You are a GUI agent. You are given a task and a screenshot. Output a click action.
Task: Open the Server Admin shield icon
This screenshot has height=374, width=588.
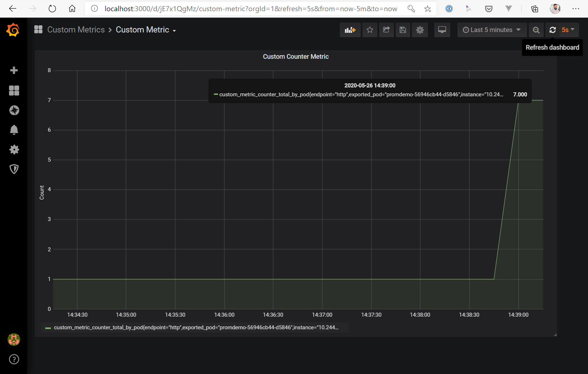pos(14,169)
